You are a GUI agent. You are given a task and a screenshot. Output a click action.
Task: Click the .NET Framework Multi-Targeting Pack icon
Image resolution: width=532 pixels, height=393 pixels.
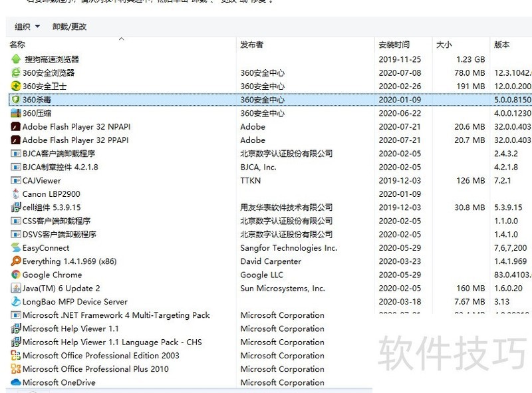pyautogui.click(x=16, y=315)
